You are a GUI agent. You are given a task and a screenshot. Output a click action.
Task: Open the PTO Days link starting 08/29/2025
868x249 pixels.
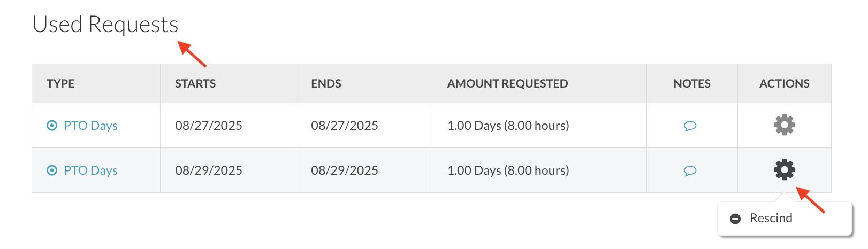coord(90,170)
